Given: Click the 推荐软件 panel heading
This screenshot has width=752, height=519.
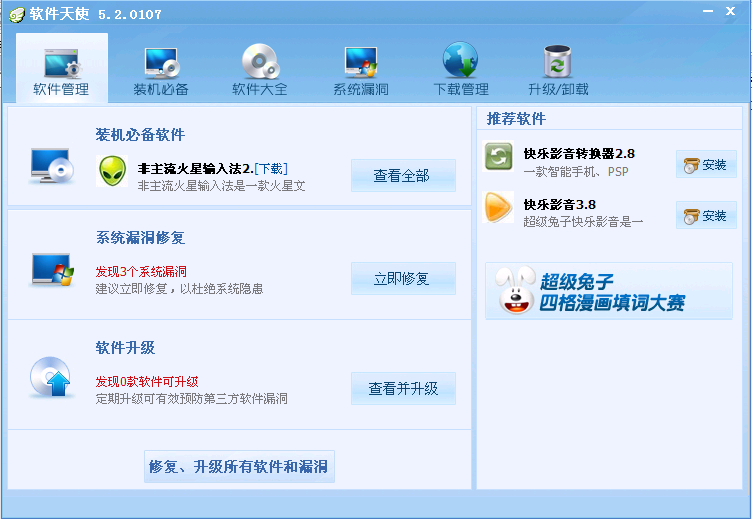Looking at the screenshot, I should click(516, 118).
